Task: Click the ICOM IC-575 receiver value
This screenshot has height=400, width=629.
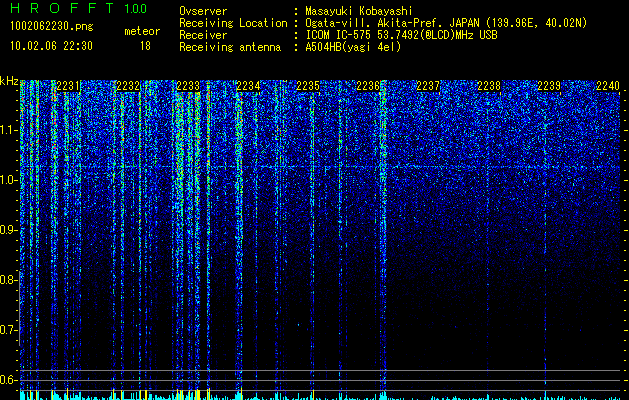Action: point(401,35)
